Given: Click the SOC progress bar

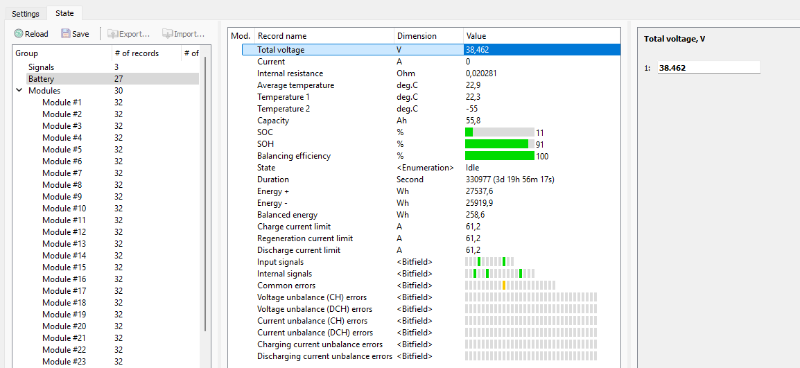Looking at the screenshot, I should tap(499, 132).
